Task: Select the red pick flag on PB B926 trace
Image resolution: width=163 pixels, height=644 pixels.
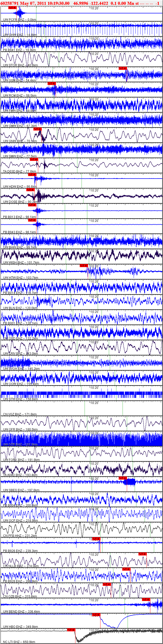Action: pos(96,539)
